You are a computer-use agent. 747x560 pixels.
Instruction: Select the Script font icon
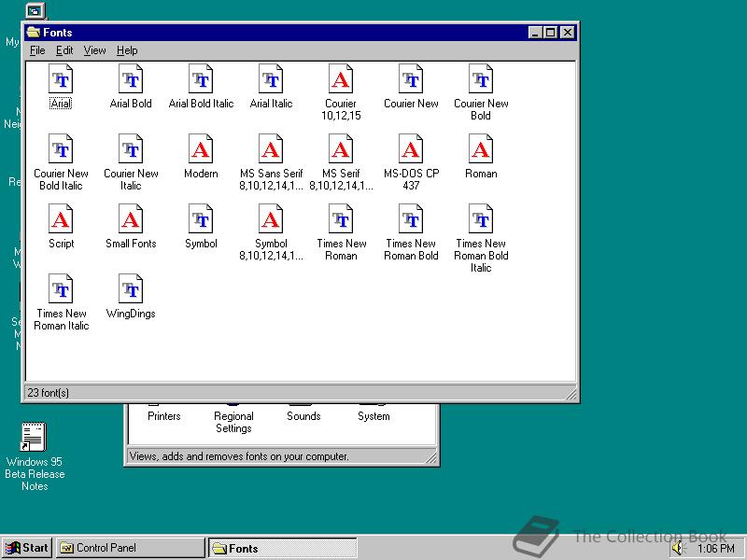click(61, 219)
